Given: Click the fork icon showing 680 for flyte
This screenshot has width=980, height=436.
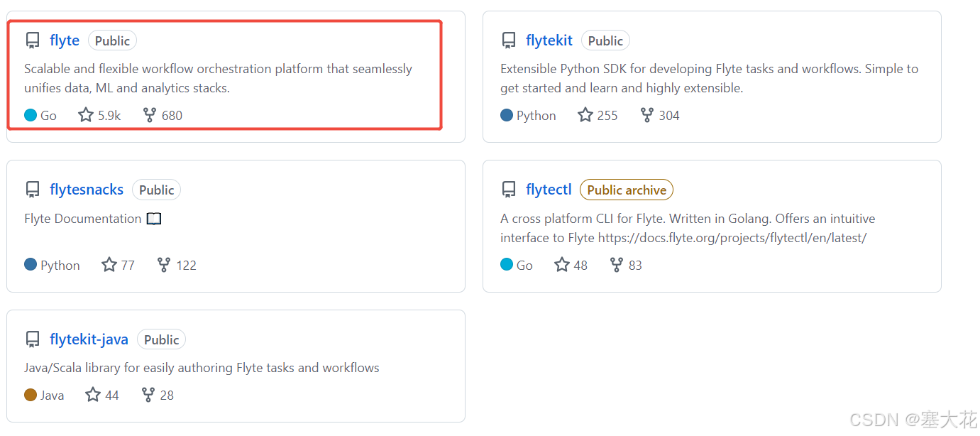Looking at the screenshot, I should coord(150,114).
